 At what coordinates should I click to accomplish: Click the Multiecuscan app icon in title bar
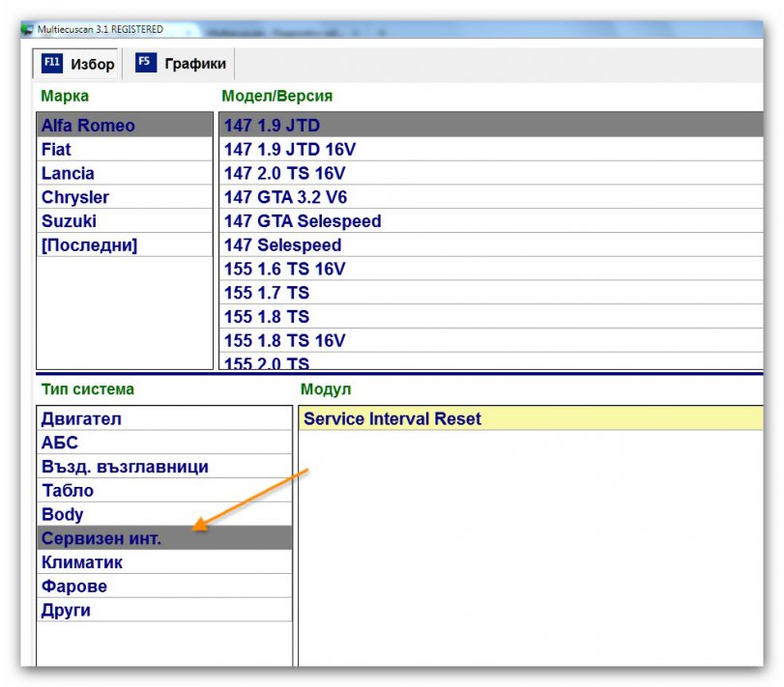(26, 29)
